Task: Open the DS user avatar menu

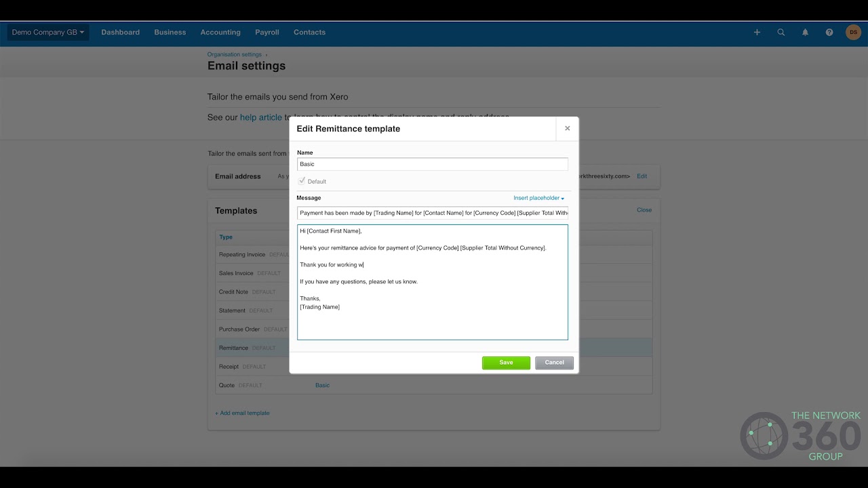Action: pyautogui.click(x=853, y=32)
